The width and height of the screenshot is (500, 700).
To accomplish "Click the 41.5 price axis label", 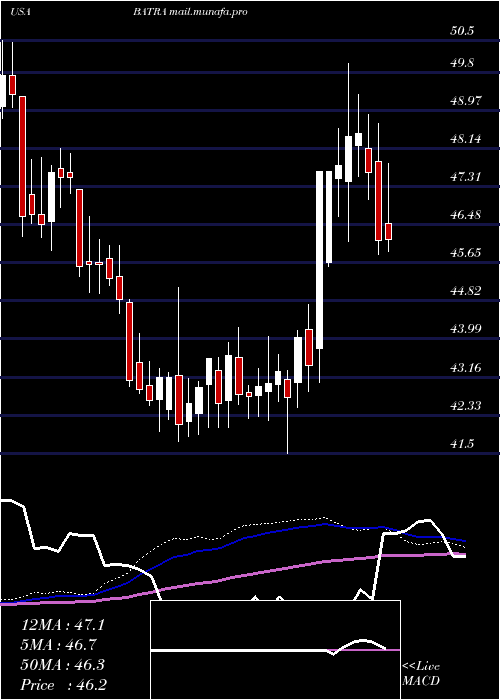I will pyautogui.click(x=463, y=444).
